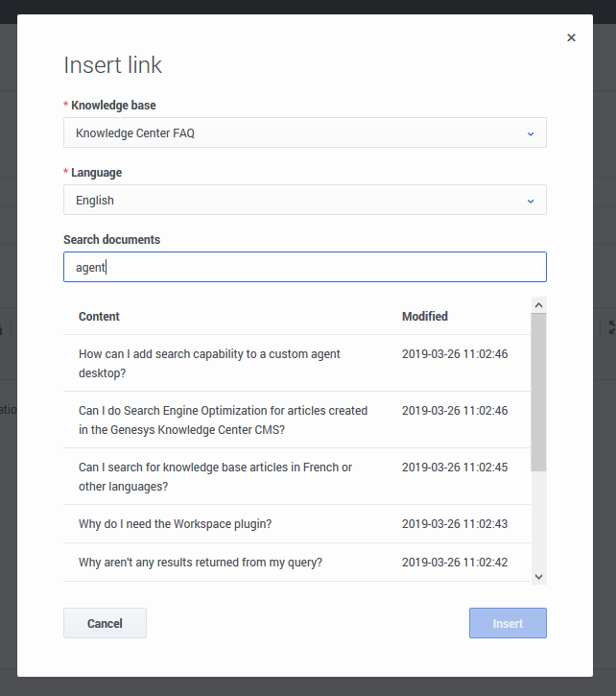
Task: Open the Knowledge base dropdown
Action: coord(304,133)
